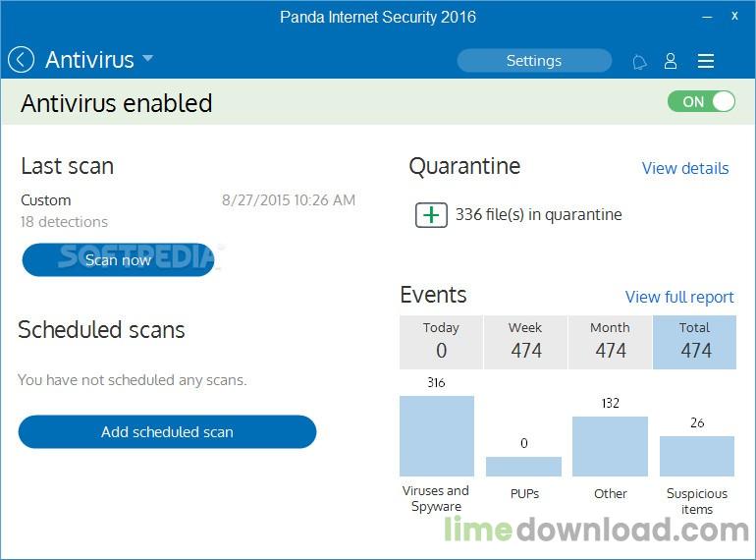756x560 pixels.
Task: Select the Today events tab
Action: [441, 341]
